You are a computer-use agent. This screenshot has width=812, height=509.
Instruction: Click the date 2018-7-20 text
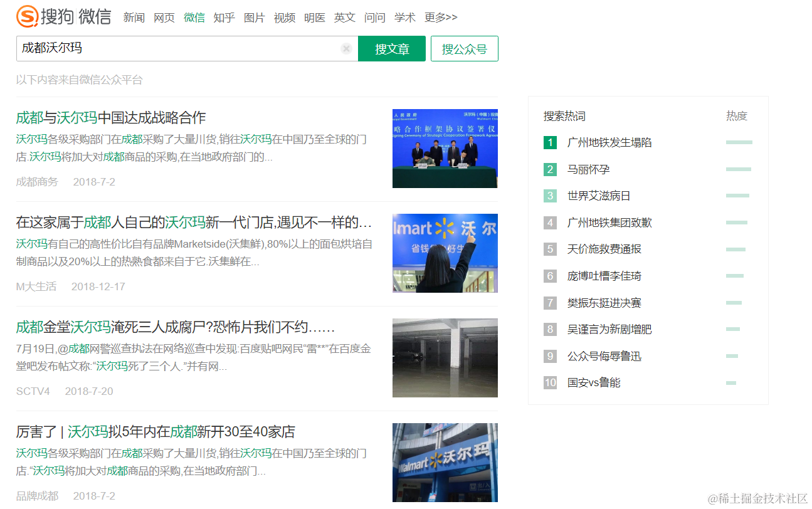pos(89,391)
